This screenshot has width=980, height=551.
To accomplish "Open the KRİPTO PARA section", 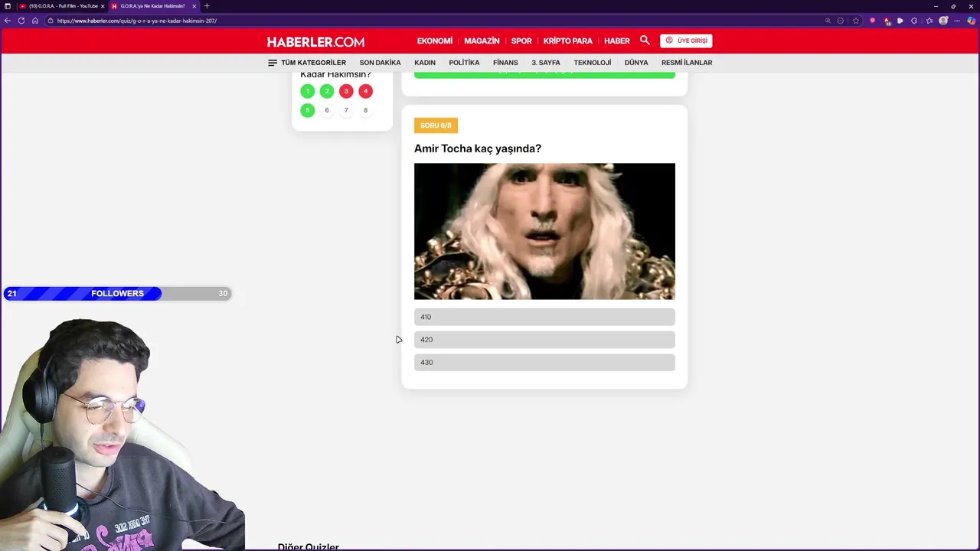I will click(x=568, y=41).
